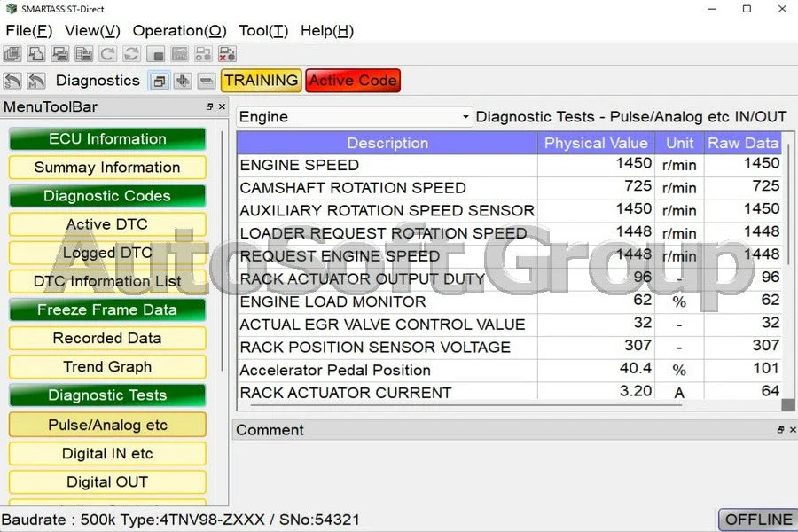Click the 40.4 physical value cell
Viewport: 798px width, 532px height.
tap(596, 370)
